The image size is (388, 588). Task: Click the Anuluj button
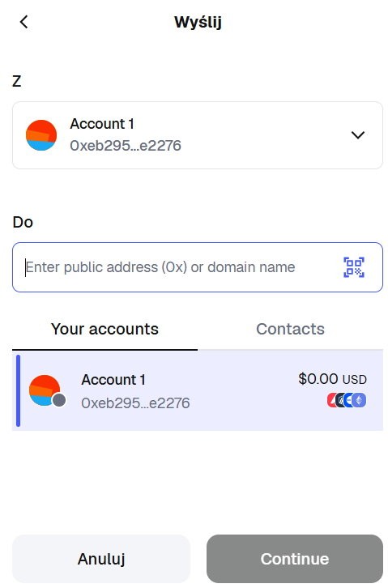pyautogui.click(x=101, y=559)
